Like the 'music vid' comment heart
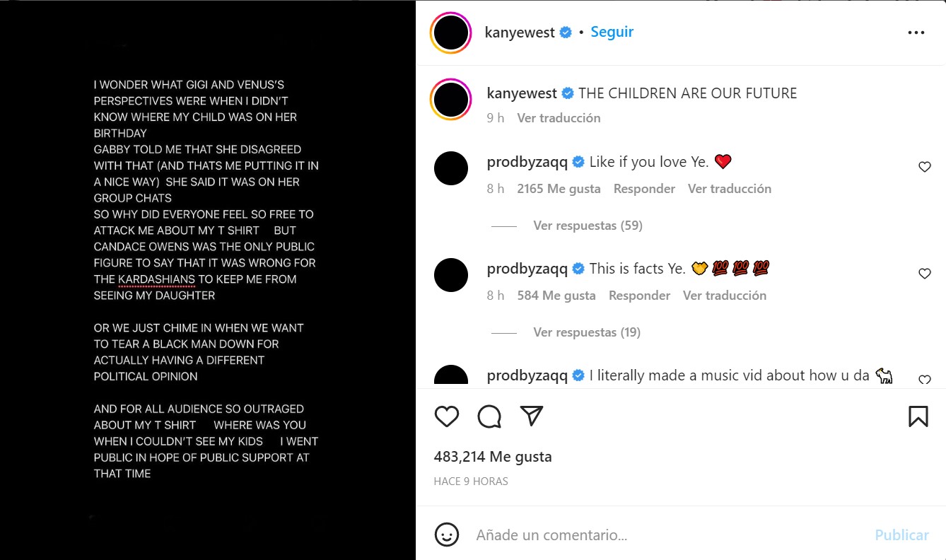 924,380
